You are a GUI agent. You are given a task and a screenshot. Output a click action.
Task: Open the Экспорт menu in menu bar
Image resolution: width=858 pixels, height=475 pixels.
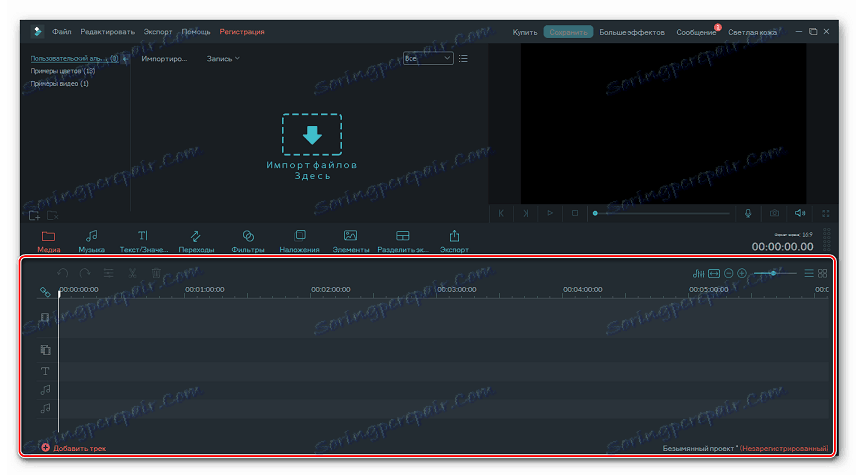[158, 32]
